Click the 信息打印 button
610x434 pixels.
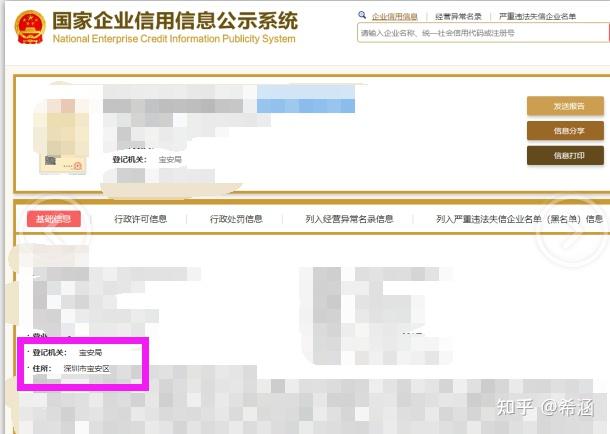tap(565, 156)
